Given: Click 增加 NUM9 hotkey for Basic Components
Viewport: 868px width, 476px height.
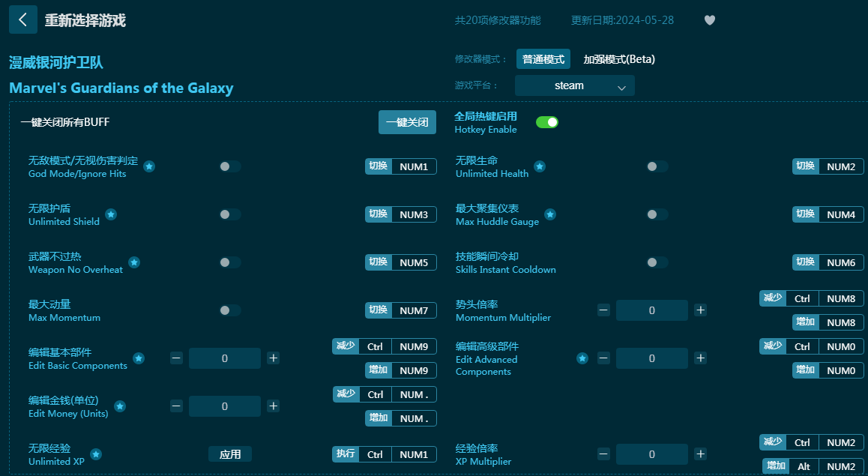Looking at the screenshot, I should click(x=401, y=370).
